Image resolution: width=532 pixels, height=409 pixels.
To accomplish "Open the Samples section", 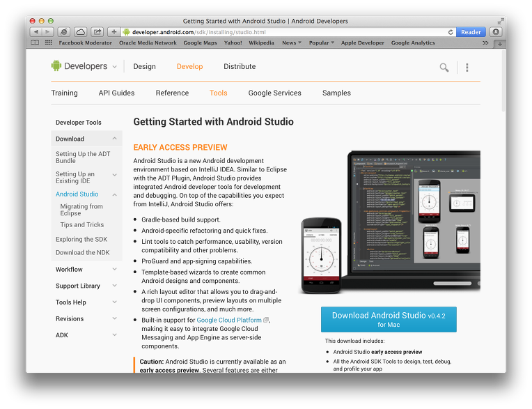I will click(x=336, y=93).
